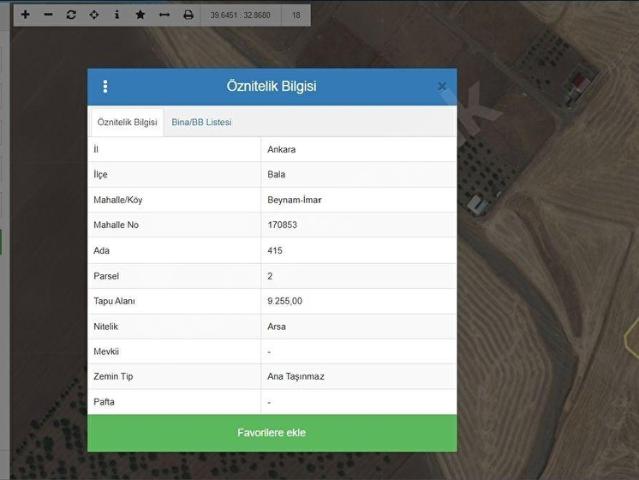Center map on current location crosshair
Image resolution: width=639 pixels, height=480 pixels.
(x=94, y=15)
